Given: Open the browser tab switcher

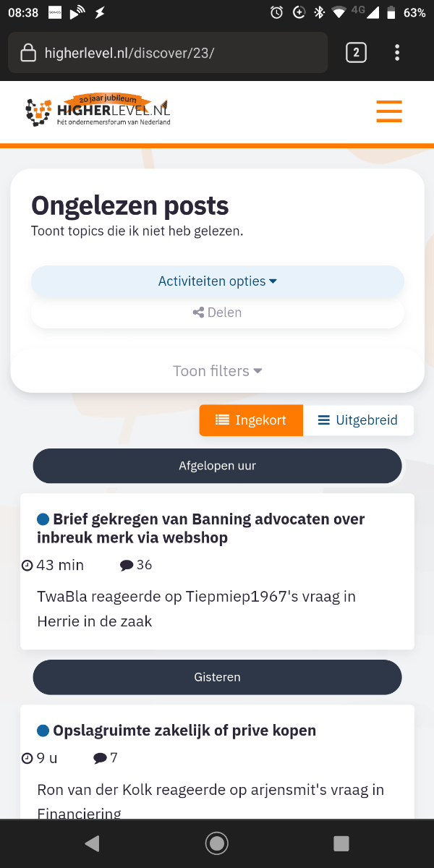Looking at the screenshot, I should pos(356,53).
